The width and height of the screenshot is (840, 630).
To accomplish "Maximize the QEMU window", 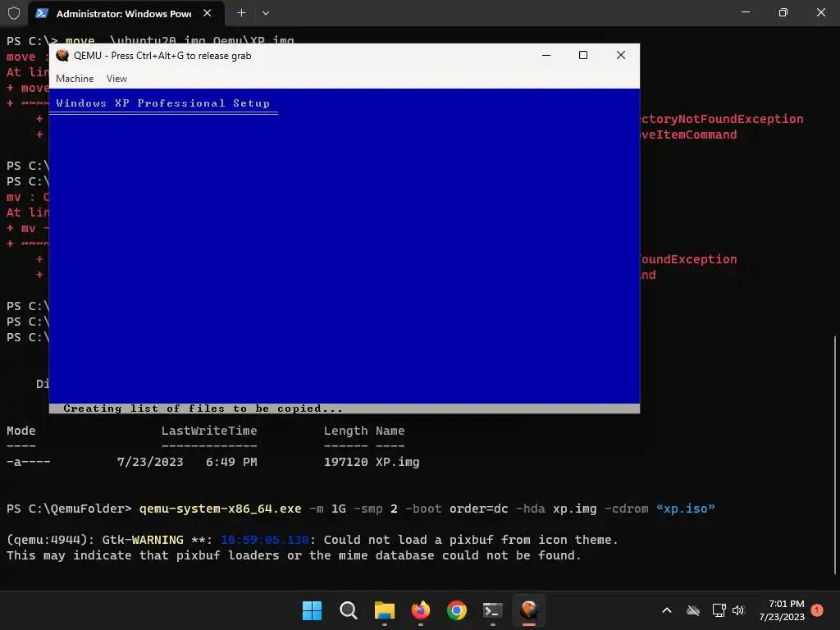I will pos(583,55).
